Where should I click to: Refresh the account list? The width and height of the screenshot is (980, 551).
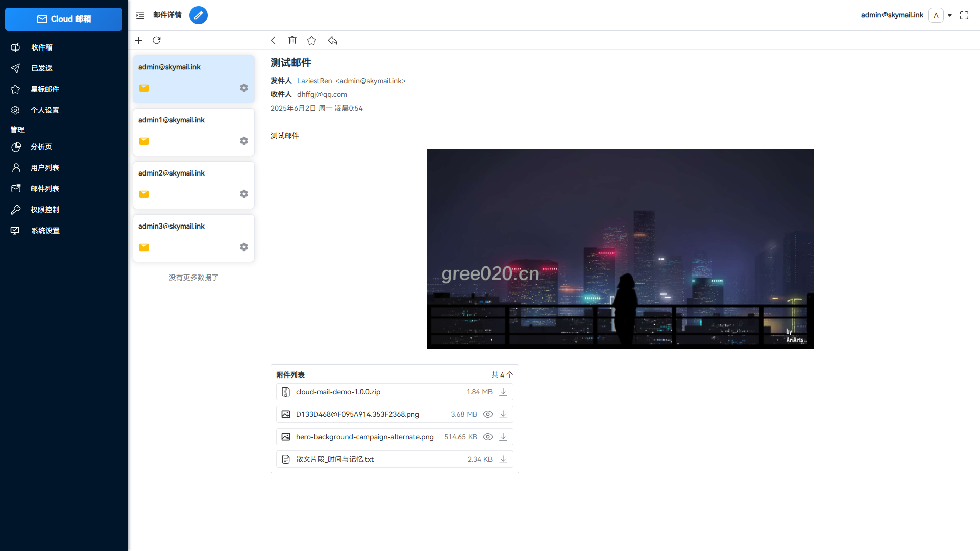point(157,40)
